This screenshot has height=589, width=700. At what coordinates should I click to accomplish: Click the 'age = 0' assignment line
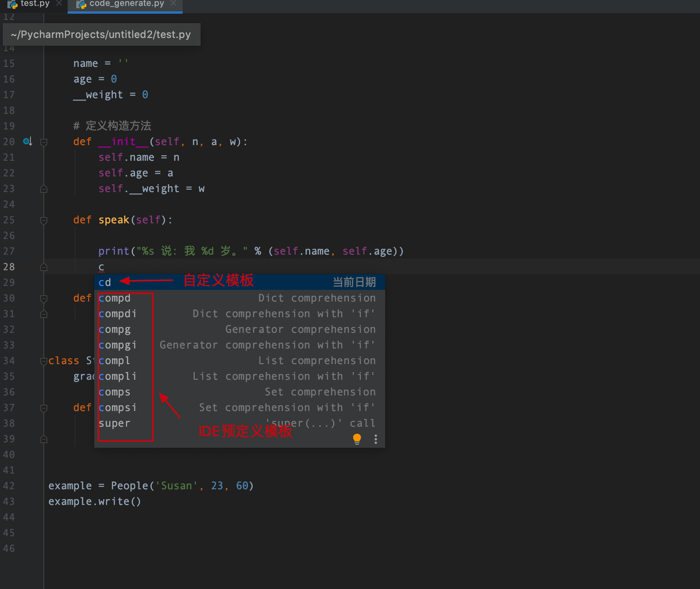click(x=95, y=79)
